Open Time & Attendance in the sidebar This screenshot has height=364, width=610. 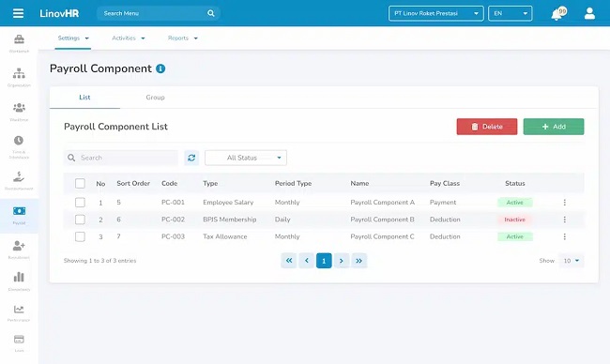[x=19, y=146]
